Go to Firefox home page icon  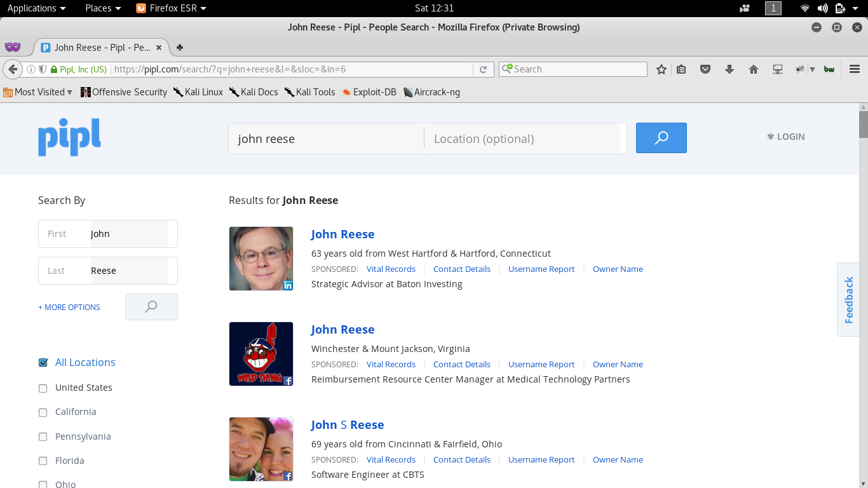[x=754, y=69]
